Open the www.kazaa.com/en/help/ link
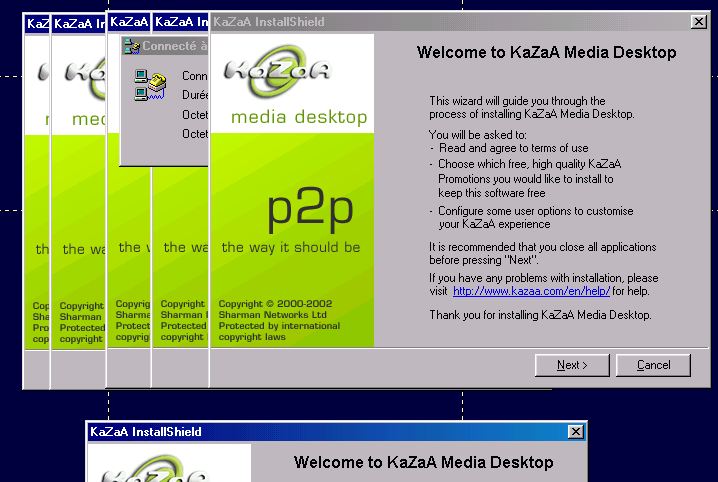Screen dimensions: 718x482 531,291
